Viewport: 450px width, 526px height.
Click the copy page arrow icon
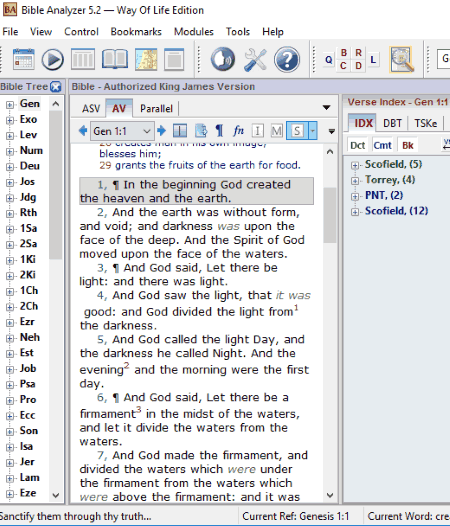tap(201, 130)
